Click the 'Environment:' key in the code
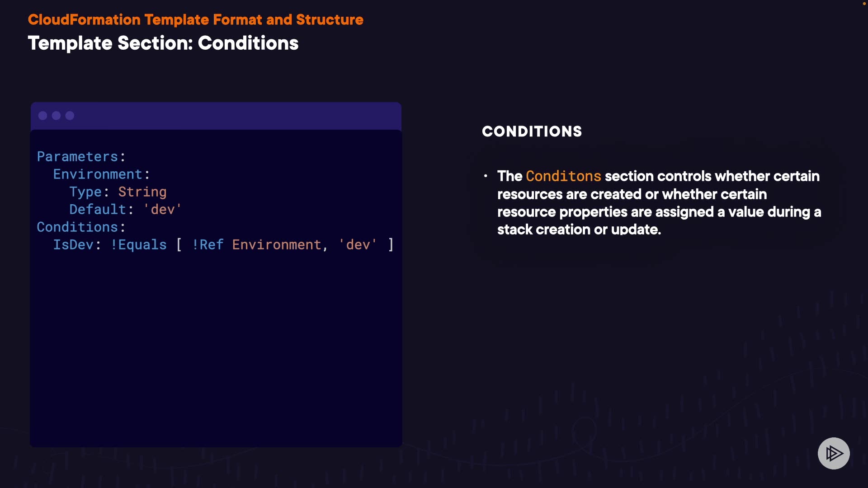The width and height of the screenshot is (868, 488). [x=101, y=174]
